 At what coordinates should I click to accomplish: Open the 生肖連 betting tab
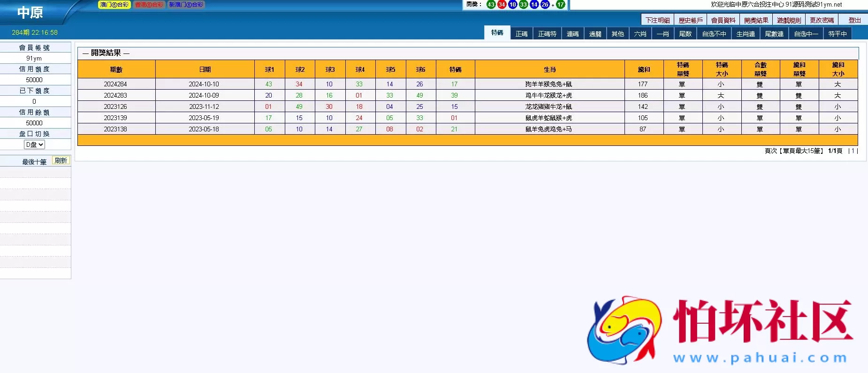pos(745,34)
